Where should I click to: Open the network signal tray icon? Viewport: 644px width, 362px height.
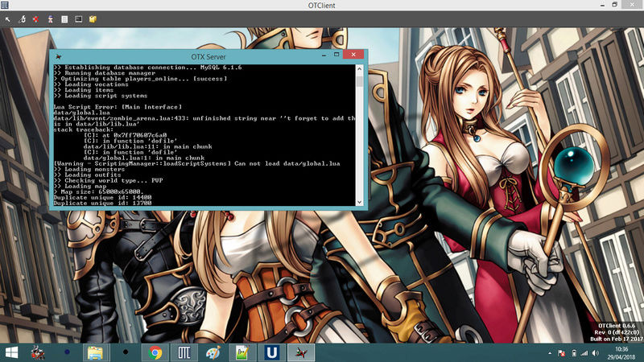click(x=584, y=353)
